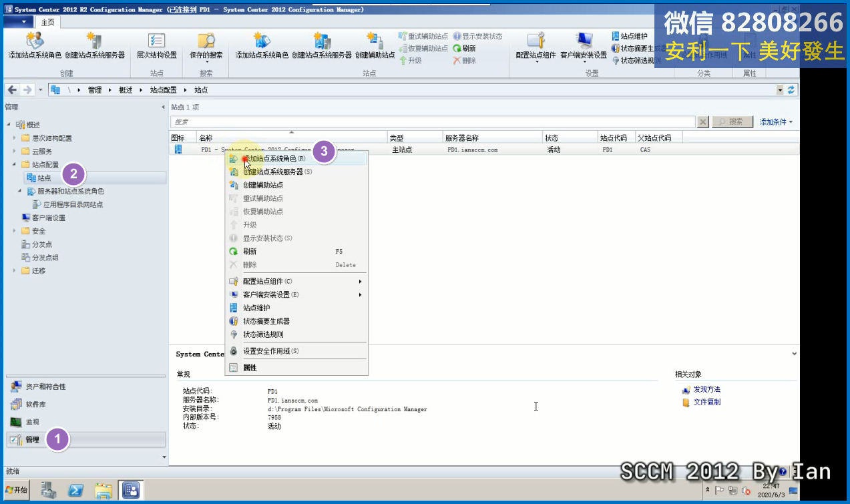Choose 状态筛选规则 from the context menu
This screenshot has width=850, height=504.
click(x=297, y=334)
